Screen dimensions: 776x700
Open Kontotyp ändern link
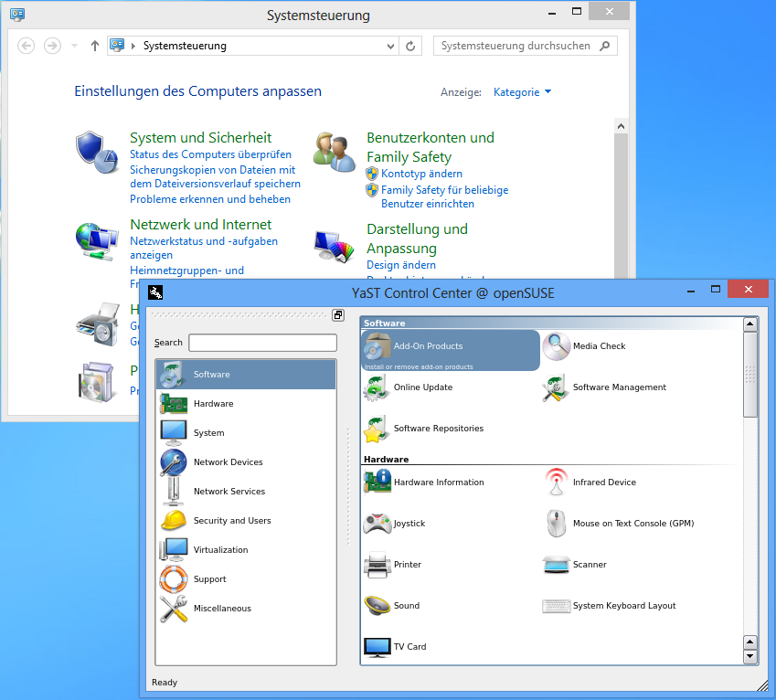coord(421,174)
